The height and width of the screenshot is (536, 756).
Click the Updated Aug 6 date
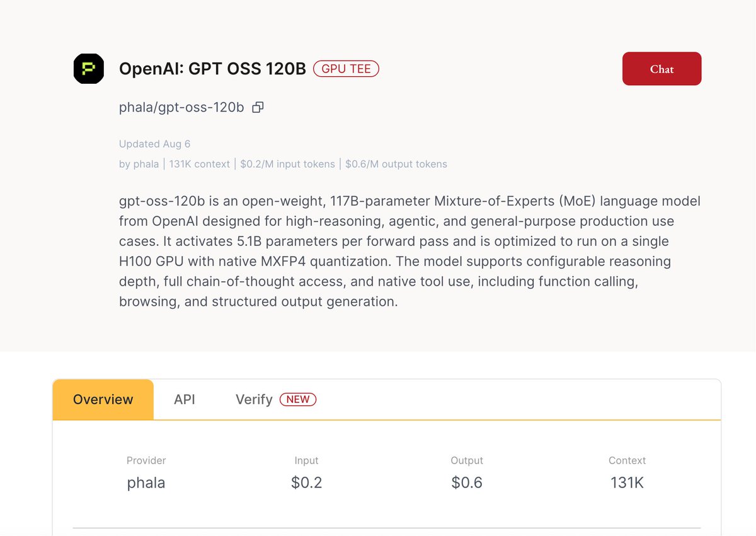point(155,144)
